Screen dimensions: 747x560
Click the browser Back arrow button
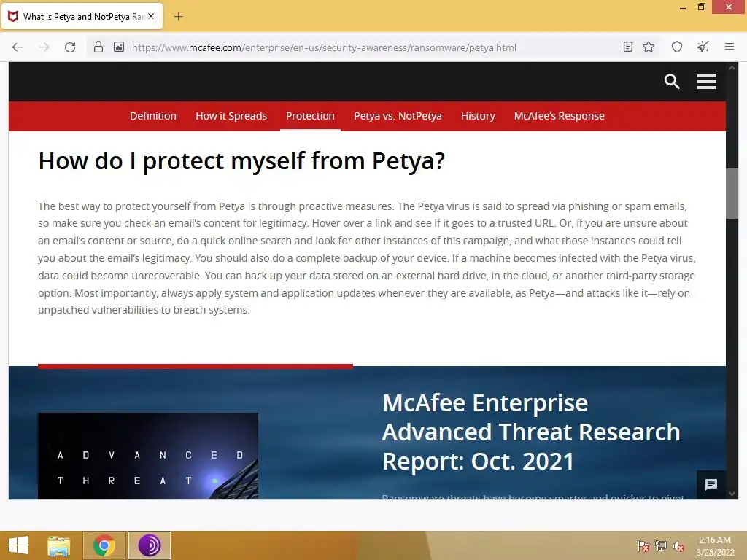18,47
